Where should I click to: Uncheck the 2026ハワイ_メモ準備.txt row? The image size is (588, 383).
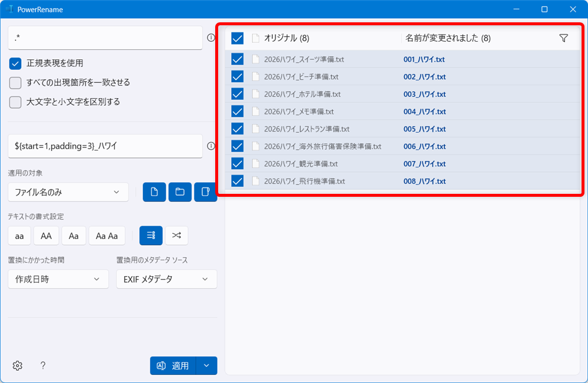(236, 111)
